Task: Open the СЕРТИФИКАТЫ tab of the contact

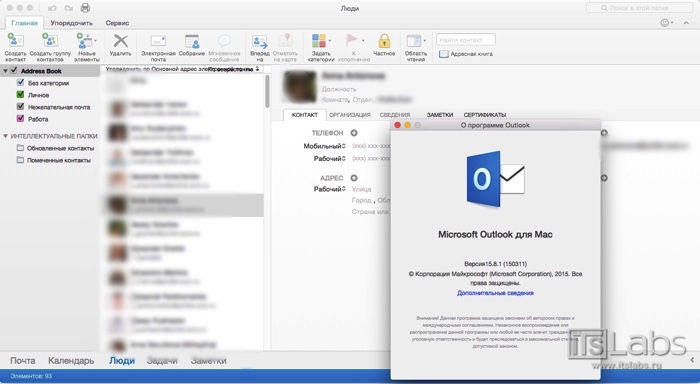Action: 485,115
